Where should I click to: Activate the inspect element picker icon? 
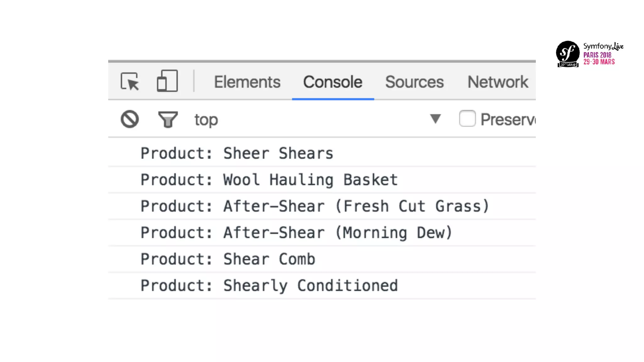130,82
